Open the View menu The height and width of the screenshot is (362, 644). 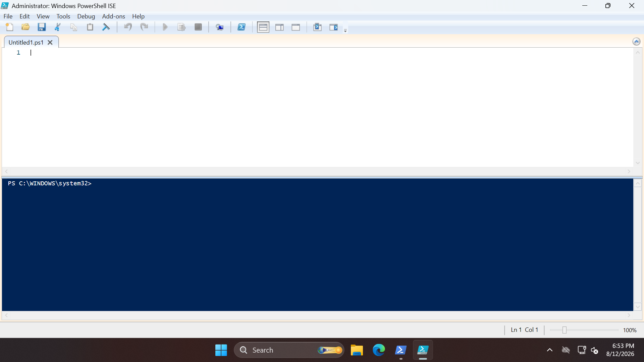click(x=43, y=16)
